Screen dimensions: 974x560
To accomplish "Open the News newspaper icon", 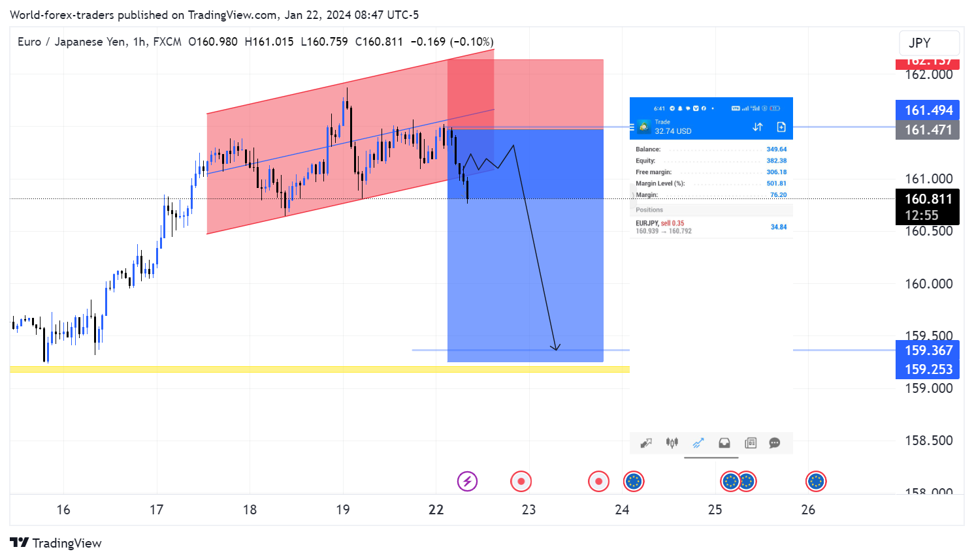I will (x=751, y=443).
